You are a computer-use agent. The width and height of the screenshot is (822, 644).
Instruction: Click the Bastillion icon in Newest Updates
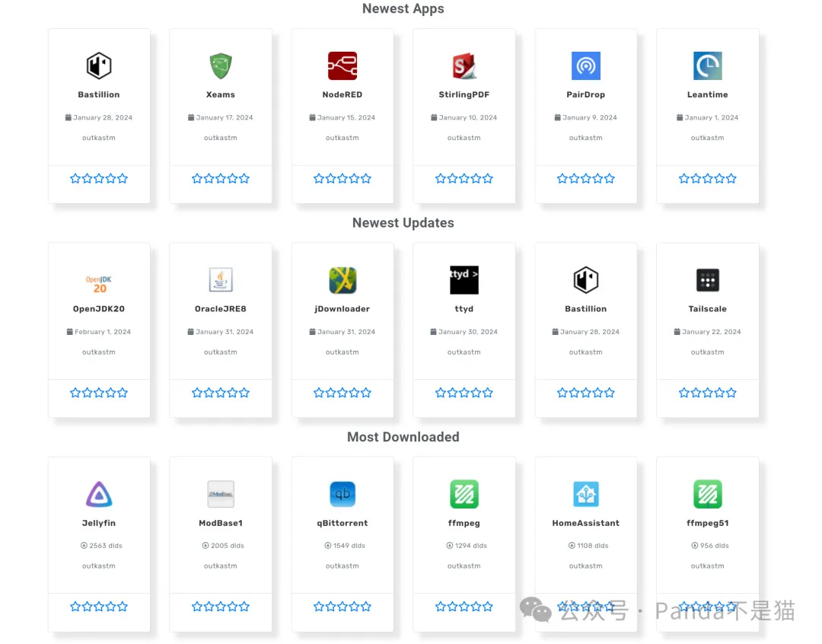585,279
